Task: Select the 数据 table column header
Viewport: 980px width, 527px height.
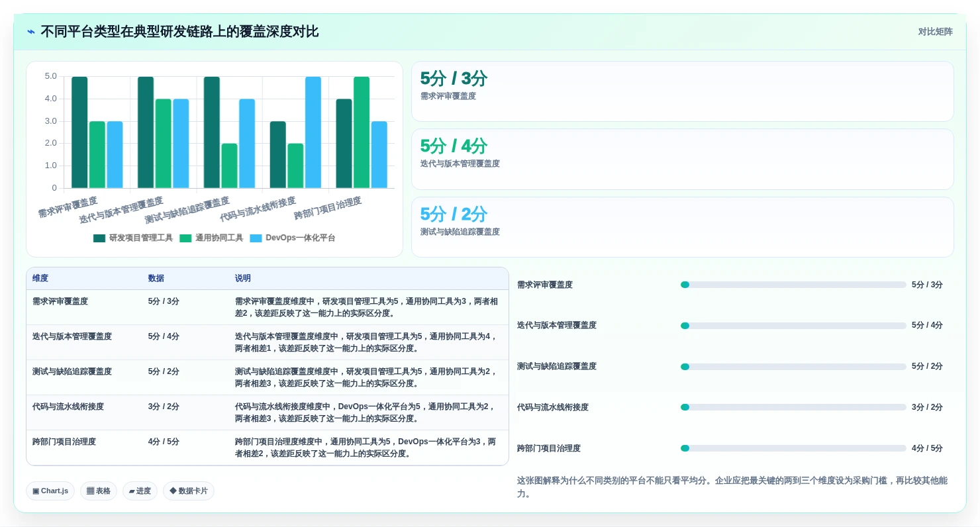Action: click(156, 278)
